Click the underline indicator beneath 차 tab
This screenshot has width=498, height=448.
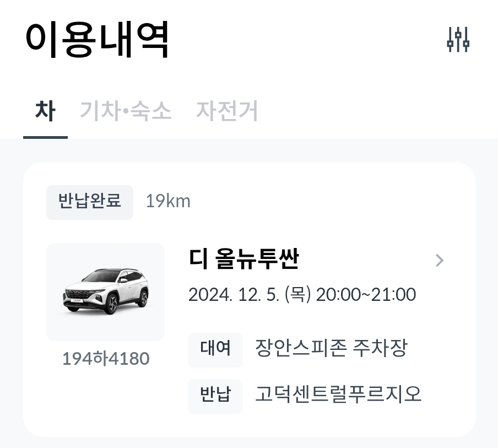[x=45, y=137]
